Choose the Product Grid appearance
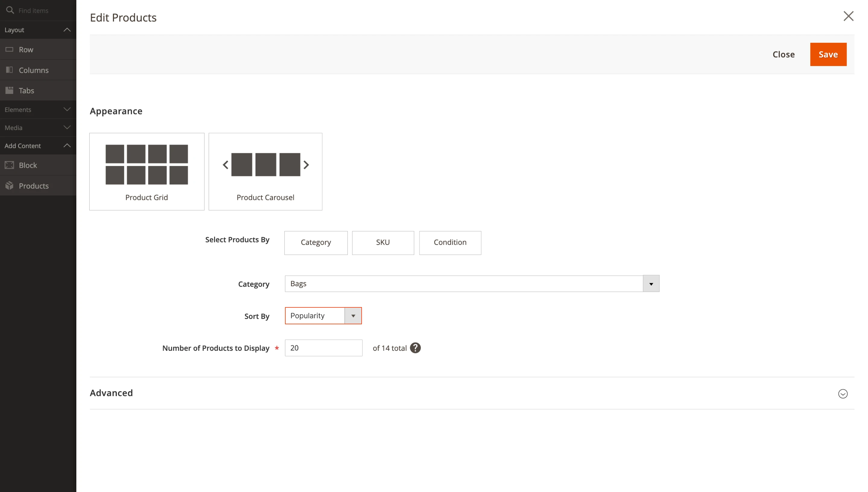Viewport: 868px width, 492px height. click(147, 171)
